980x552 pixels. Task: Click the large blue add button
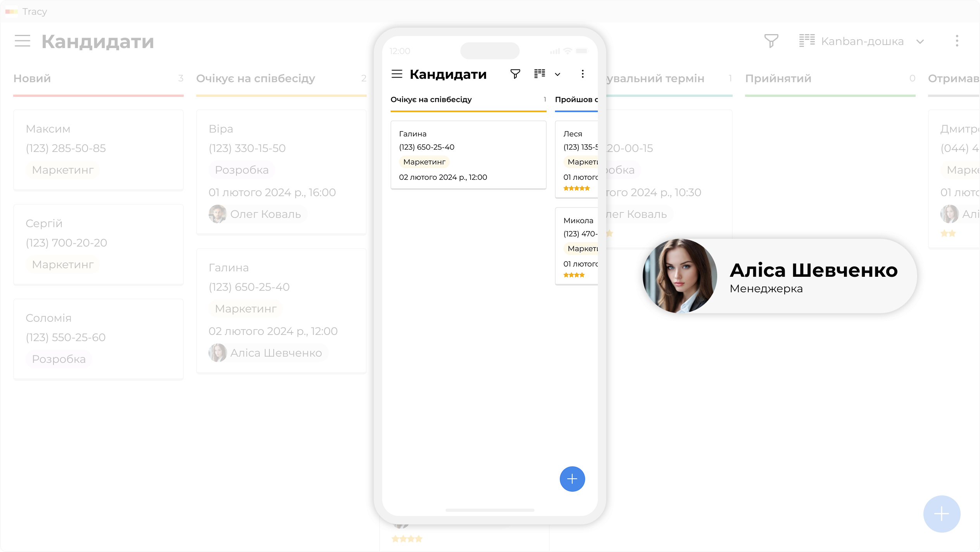(x=941, y=514)
